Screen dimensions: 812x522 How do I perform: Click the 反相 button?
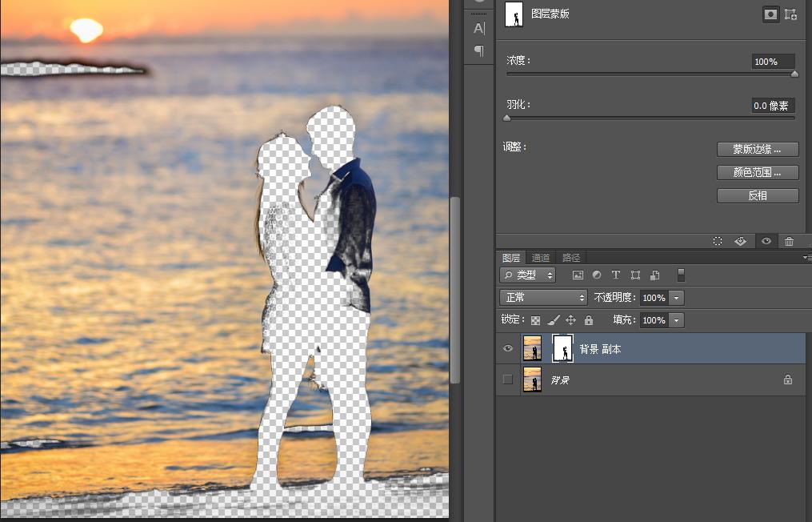tap(757, 195)
